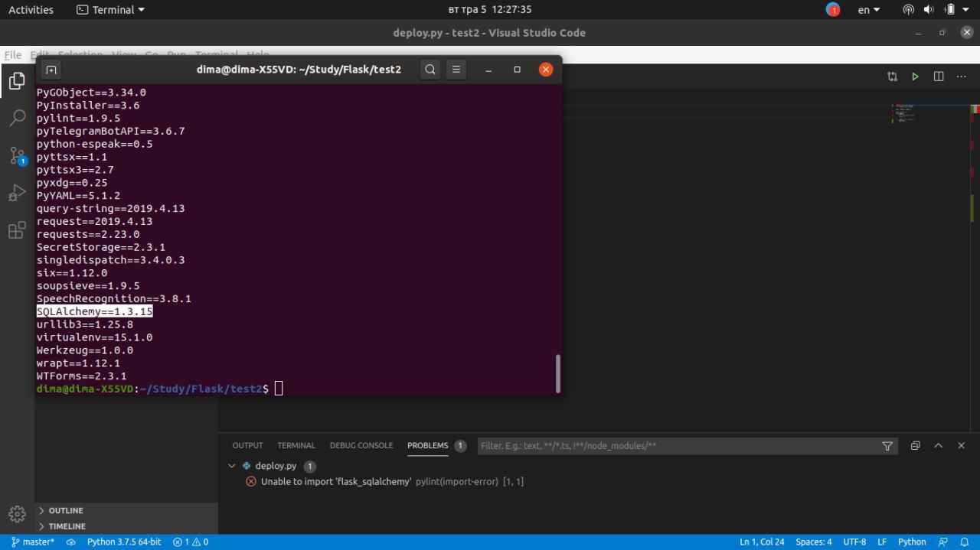Click Spaces: 4 indentation setting
The width and height of the screenshot is (980, 550).
pos(813,542)
